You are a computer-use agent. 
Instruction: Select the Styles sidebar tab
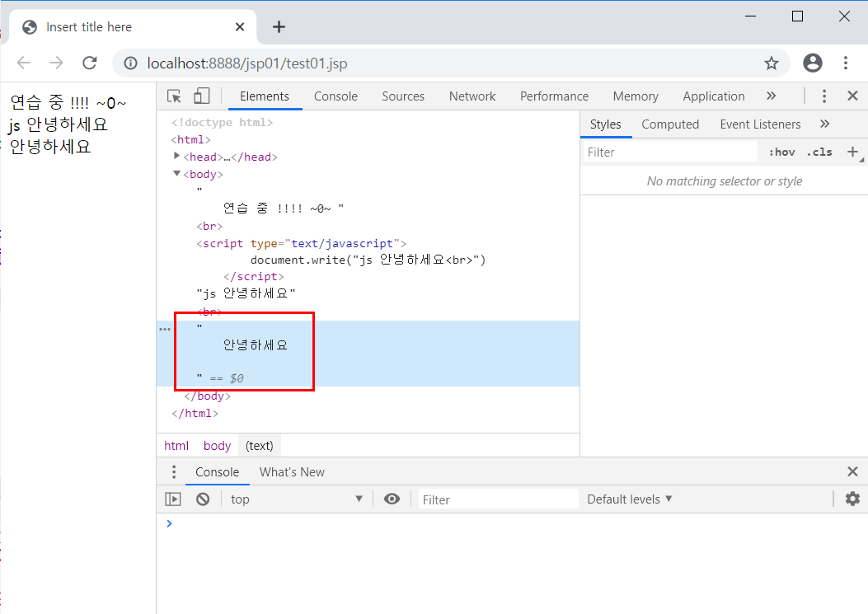(605, 124)
